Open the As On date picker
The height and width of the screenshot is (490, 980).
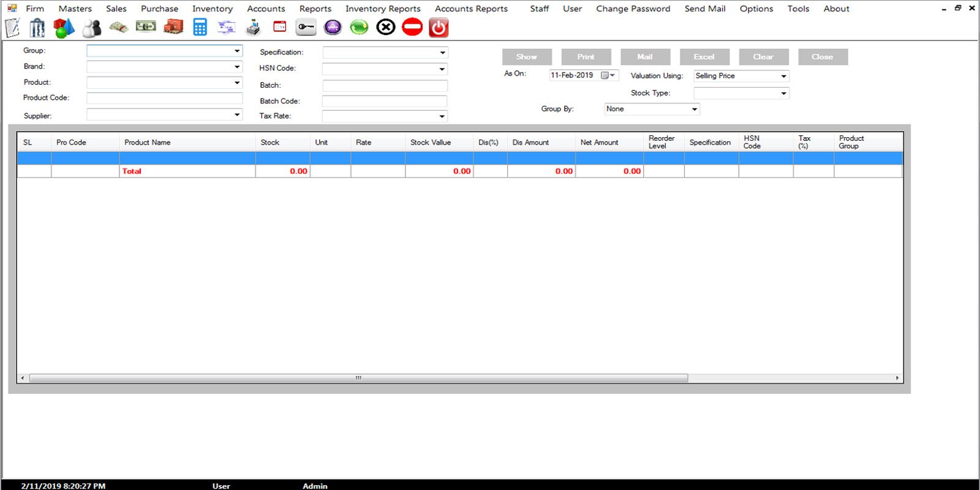pyautogui.click(x=608, y=75)
